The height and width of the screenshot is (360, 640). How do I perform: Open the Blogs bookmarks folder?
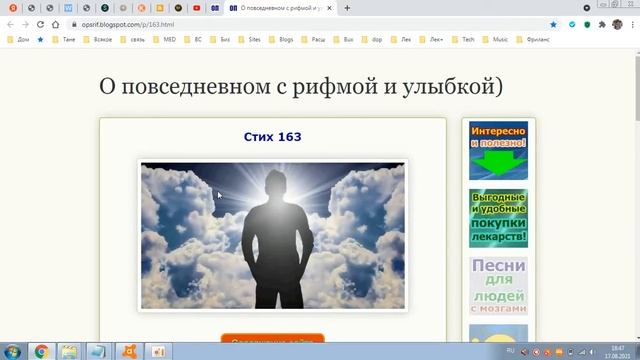coord(281,40)
